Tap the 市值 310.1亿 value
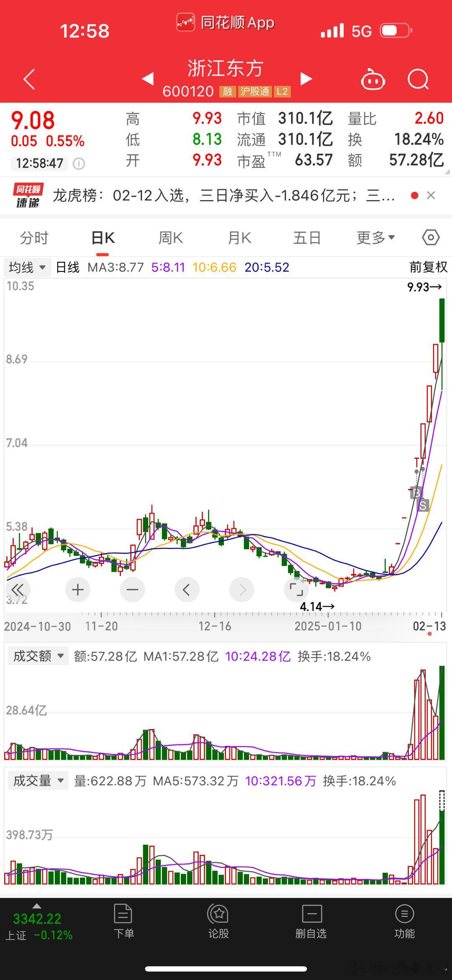The width and height of the screenshot is (452, 980). click(306, 118)
